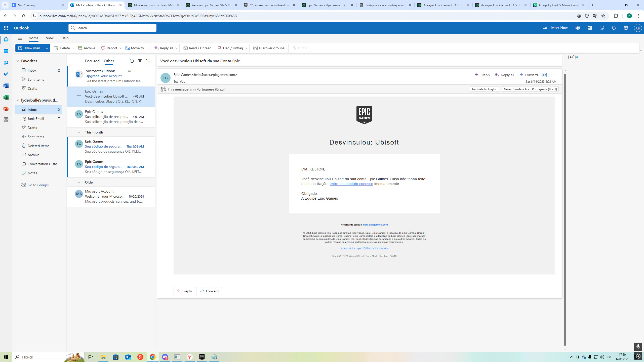
Task: Launch PowerPoint from the left rail
Action: click(6, 109)
